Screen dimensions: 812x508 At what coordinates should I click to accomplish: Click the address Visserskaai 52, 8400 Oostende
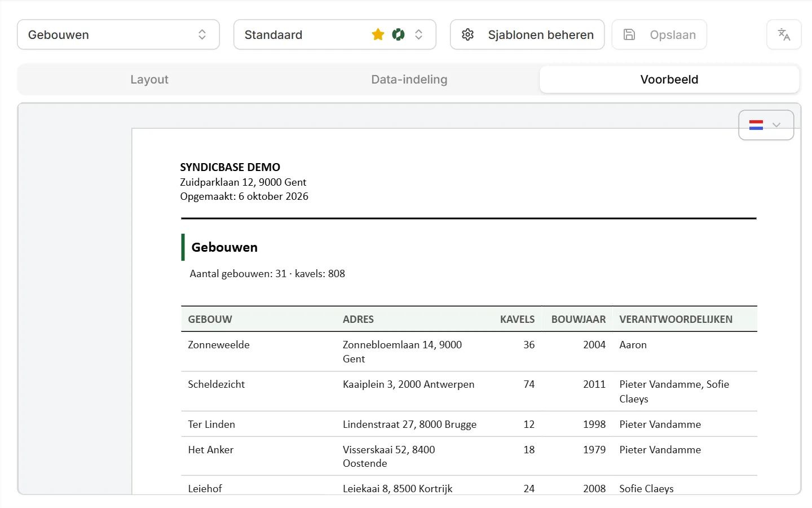[x=389, y=457]
